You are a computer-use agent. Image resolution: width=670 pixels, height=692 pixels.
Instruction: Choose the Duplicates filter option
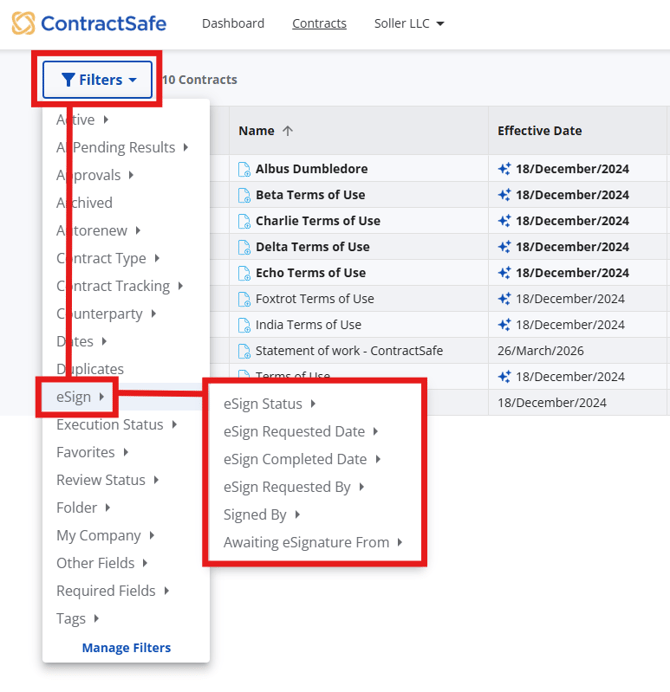[x=90, y=369]
